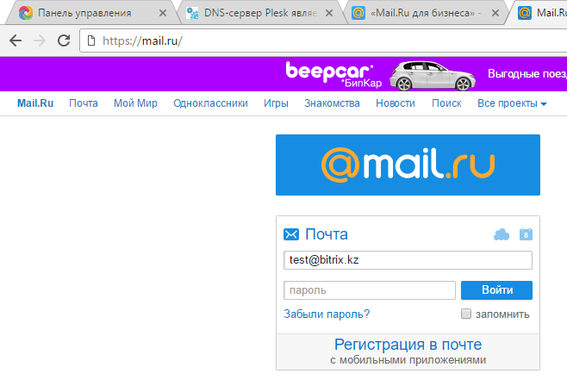Click the white car image in the ad
Viewport: 567px width, 392px height.
pos(433,76)
